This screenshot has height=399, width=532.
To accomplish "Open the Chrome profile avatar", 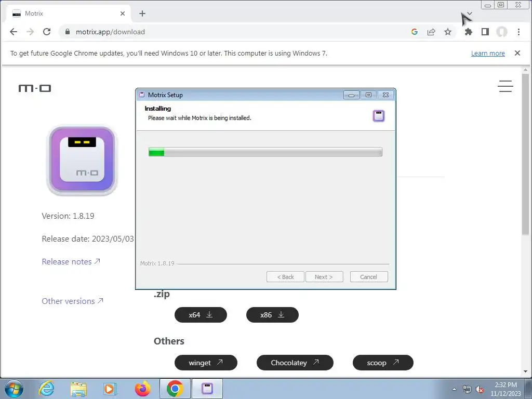I will tap(502, 32).
